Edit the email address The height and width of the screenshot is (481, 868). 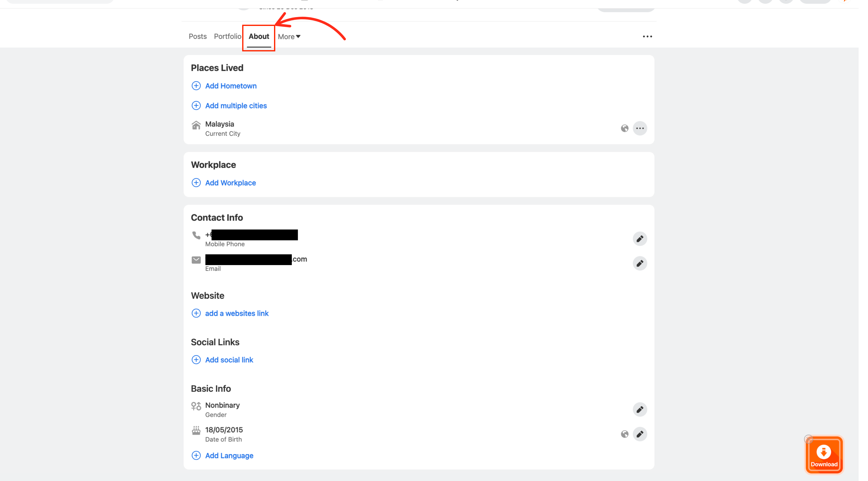[x=640, y=263]
